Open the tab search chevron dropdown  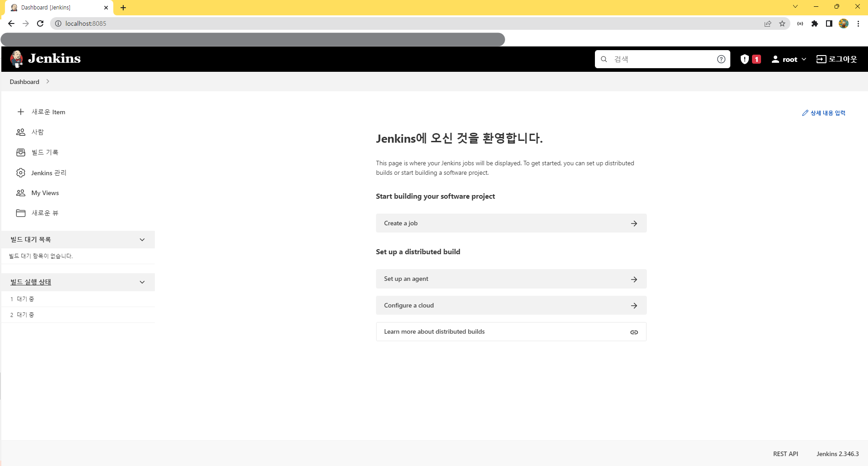coord(795,6)
